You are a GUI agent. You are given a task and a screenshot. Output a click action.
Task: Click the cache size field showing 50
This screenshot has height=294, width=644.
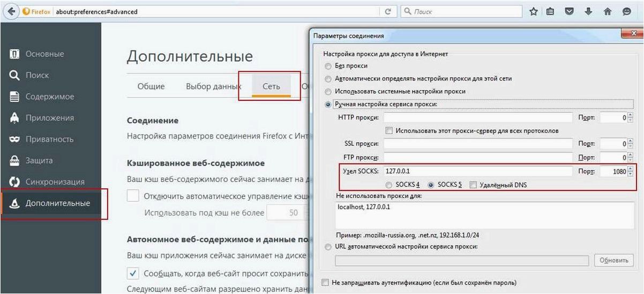tap(287, 213)
